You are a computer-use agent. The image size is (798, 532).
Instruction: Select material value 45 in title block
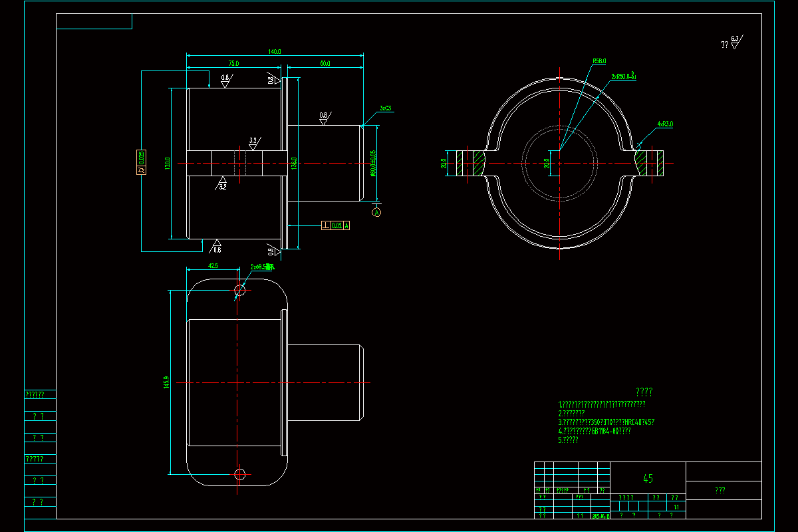click(x=648, y=478)
